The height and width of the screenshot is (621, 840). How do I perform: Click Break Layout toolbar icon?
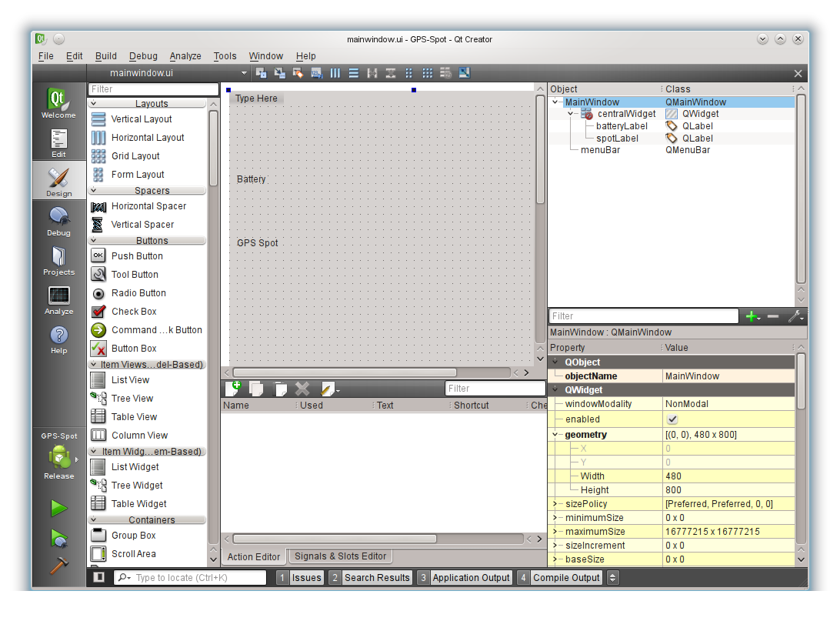(445, 73)
